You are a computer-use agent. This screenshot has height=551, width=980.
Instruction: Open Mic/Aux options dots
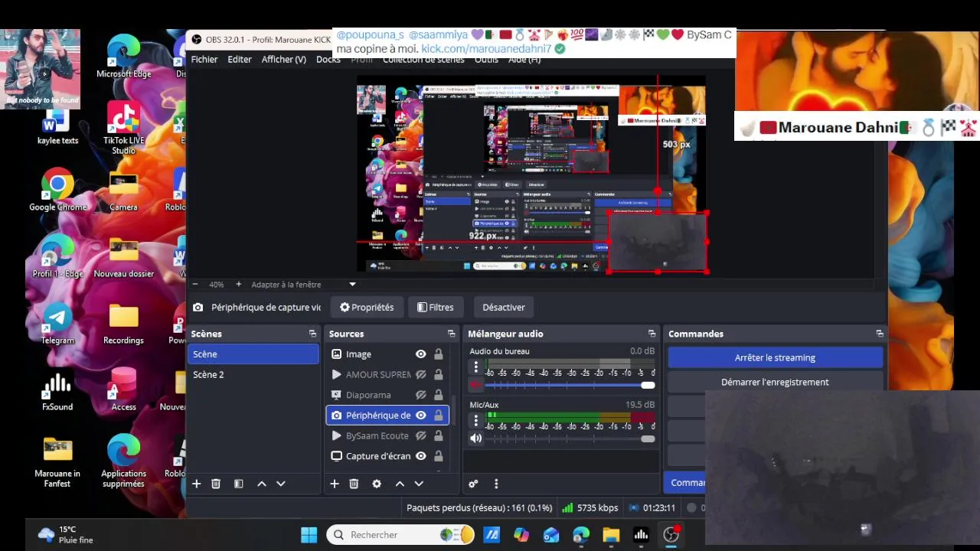[x=476, y=421]
